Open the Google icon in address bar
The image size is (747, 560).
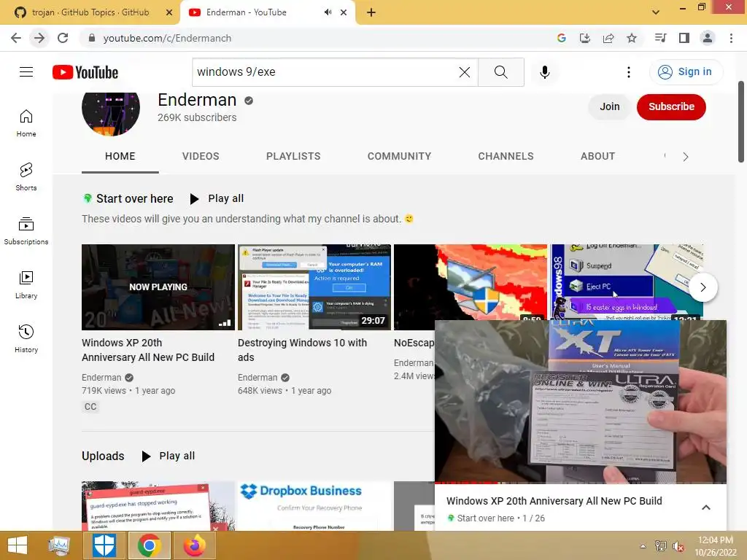[x=562, y=38]
